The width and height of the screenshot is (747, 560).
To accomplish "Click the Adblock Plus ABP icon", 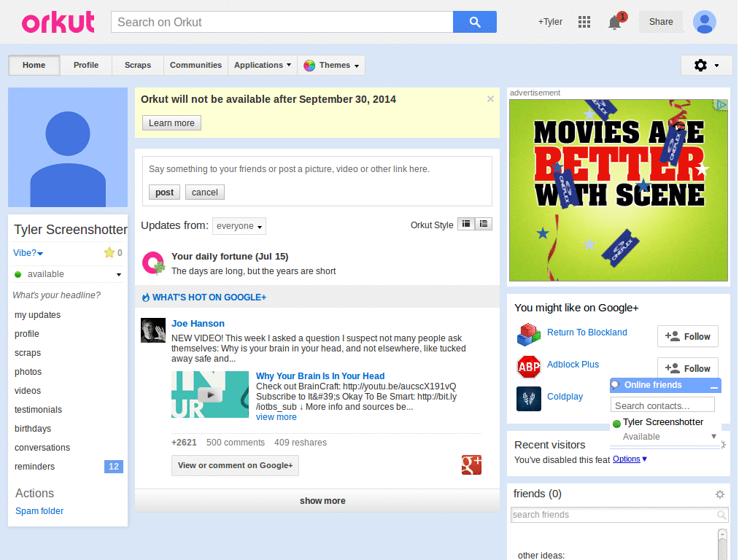I will coord(528,367).
